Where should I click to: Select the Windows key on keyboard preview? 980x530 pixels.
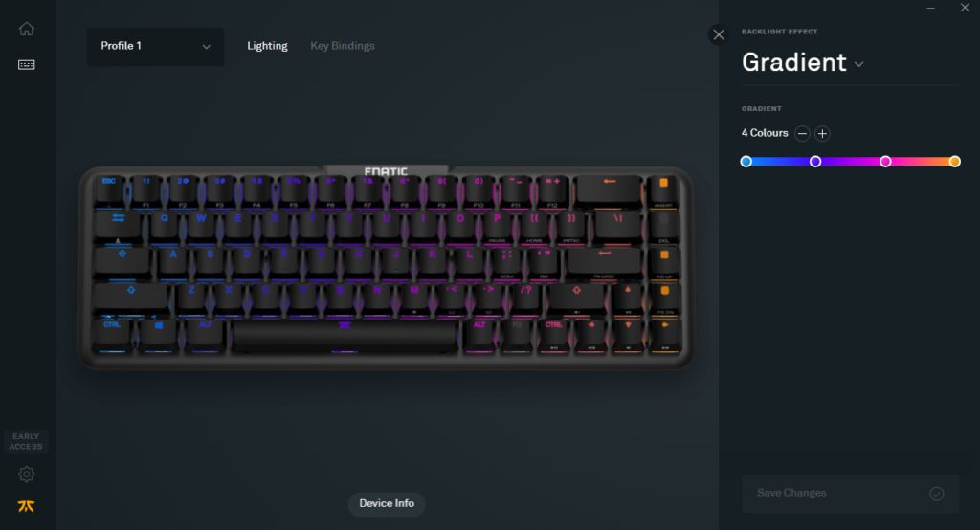tap(158, 335)
